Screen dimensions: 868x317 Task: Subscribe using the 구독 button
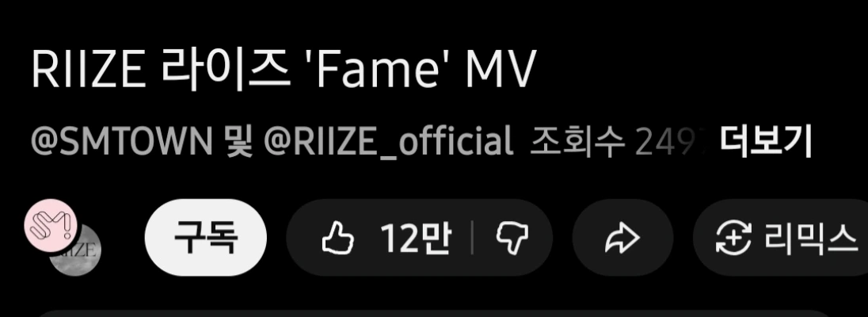[205, 237]
